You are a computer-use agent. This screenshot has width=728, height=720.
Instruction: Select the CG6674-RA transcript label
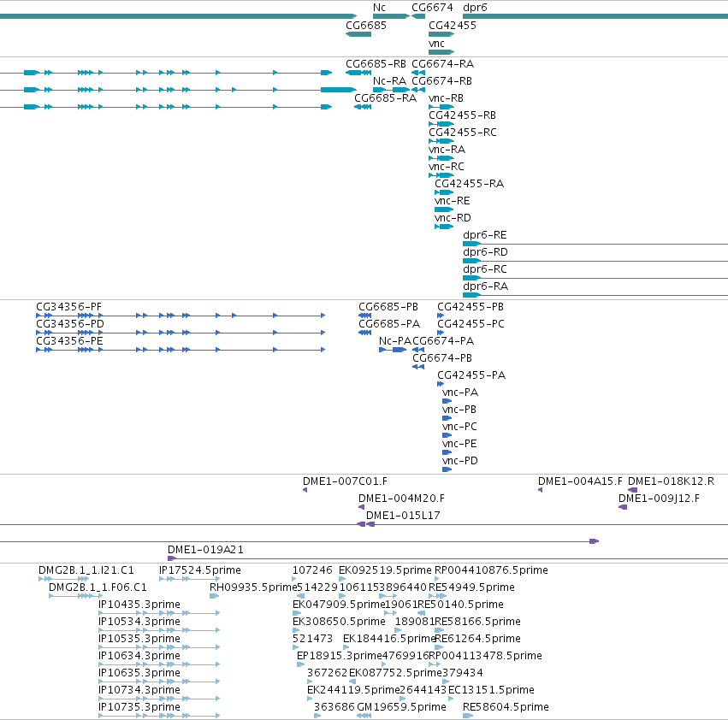[443, 64]
